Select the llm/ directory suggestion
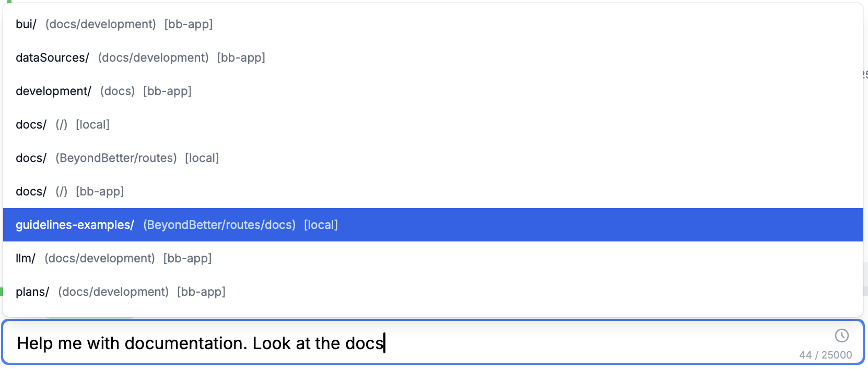Viewport: 868px width, 369px height. click(26, 258)
